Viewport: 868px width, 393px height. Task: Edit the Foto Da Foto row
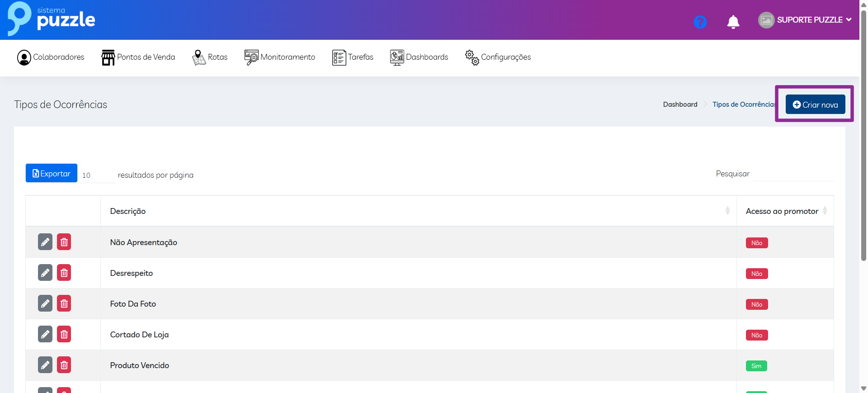click(45, 303)
